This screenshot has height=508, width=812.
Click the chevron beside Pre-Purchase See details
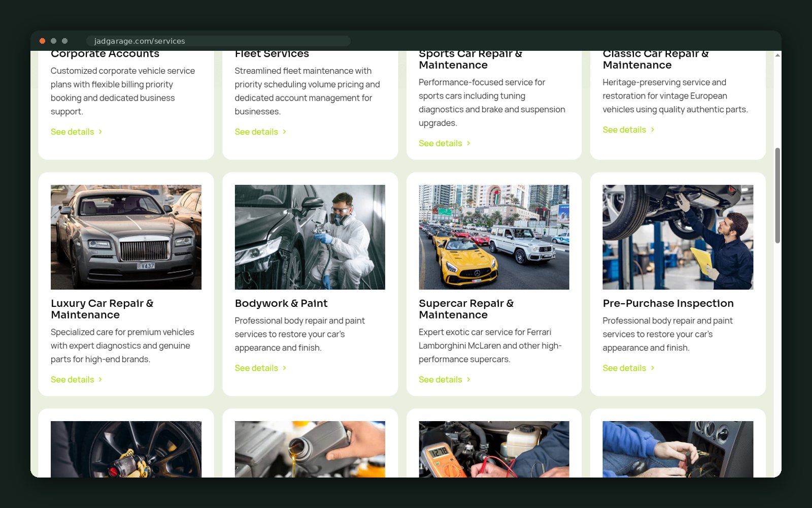click(x=653, y=368)
